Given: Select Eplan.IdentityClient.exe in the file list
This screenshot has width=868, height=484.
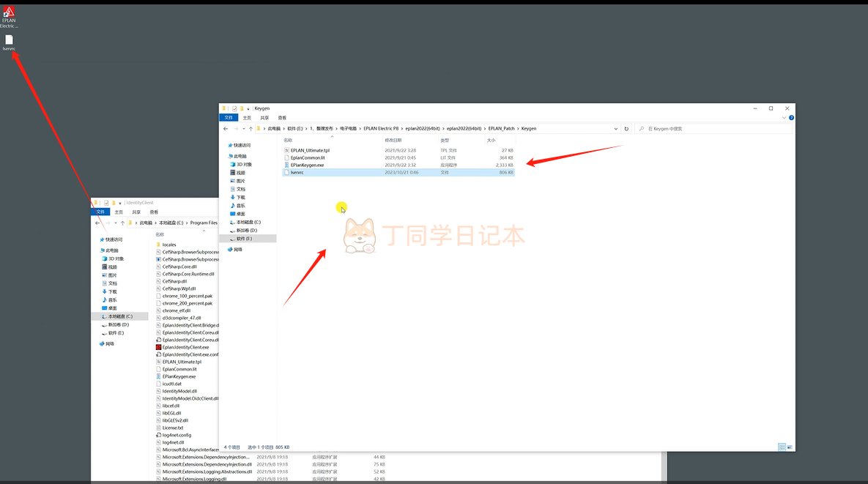Looking at the screenshot, I should pos(185,347).
